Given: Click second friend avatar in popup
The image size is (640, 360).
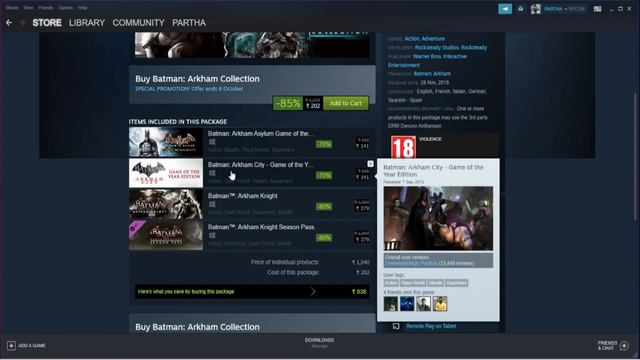Looking at the screenshot, I should point(407,304).
